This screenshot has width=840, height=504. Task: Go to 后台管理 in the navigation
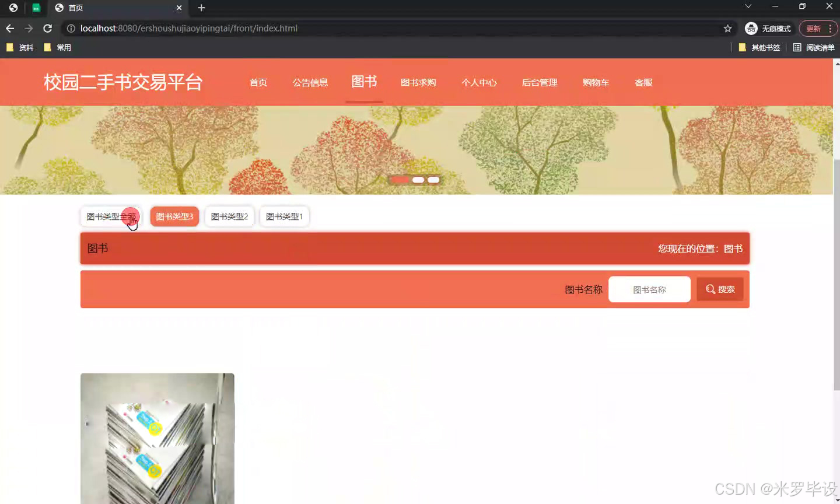click(540, 82)
